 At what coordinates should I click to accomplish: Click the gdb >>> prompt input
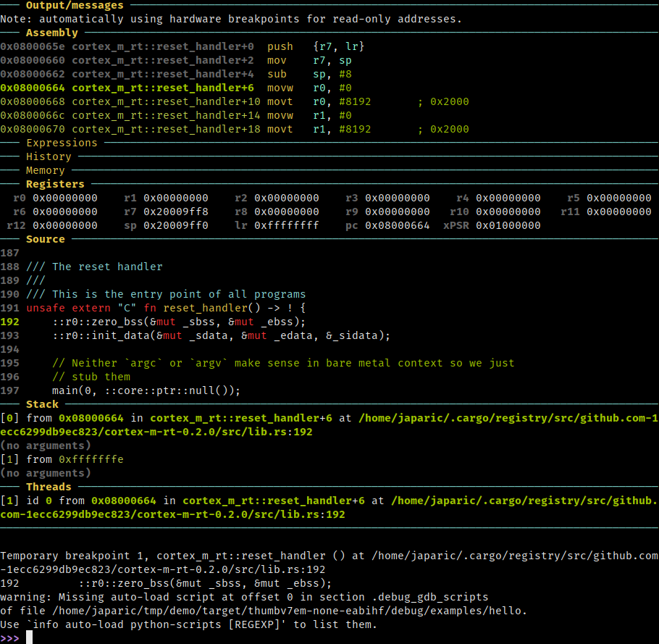tap(30, 637)
